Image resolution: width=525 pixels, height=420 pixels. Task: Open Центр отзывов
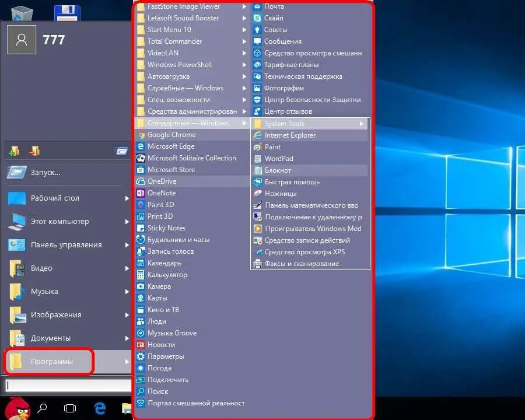310,111
